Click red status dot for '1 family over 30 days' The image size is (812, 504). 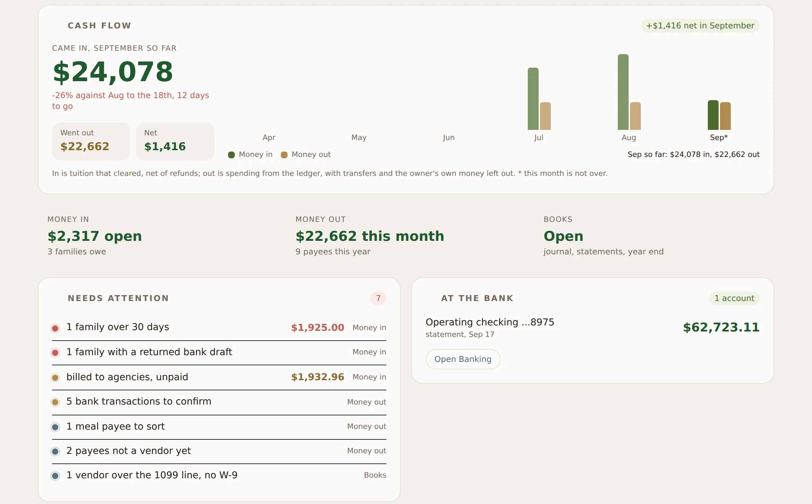pos(55,328)
